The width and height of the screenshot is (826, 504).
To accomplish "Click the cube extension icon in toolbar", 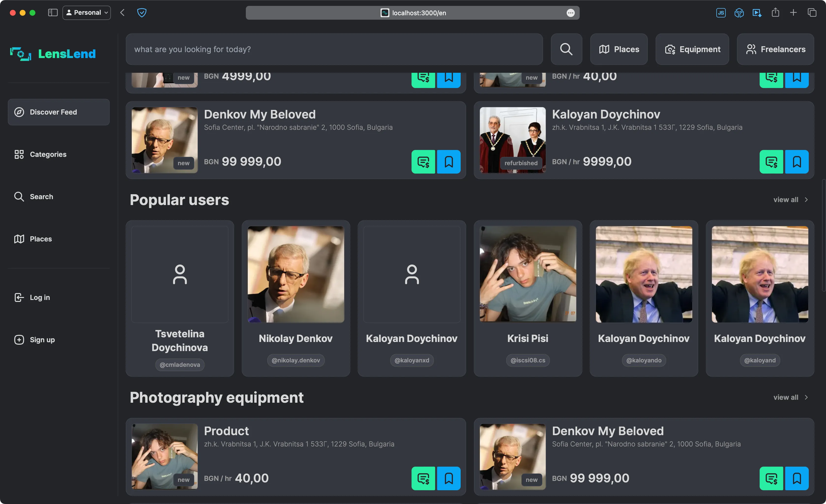I will 739,13.
